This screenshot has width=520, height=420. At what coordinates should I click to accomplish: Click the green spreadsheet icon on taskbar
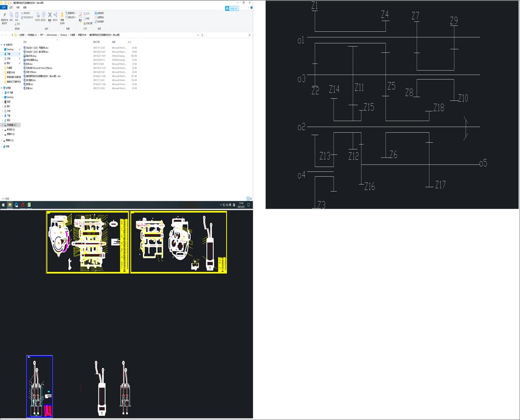coord(29,205)
